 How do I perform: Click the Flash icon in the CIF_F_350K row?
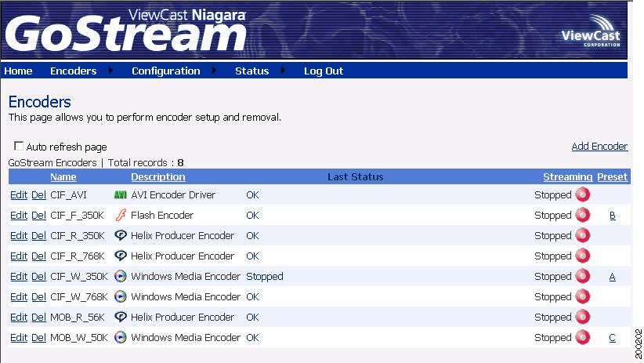(x=121, y=215)
